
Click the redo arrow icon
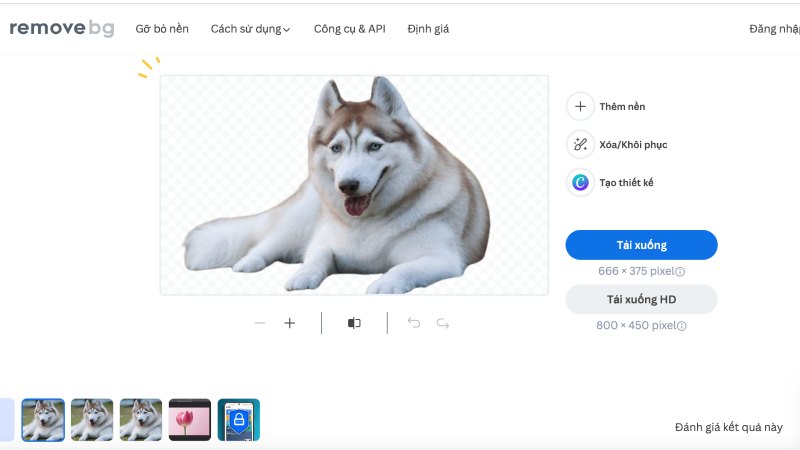click(442, 323)
